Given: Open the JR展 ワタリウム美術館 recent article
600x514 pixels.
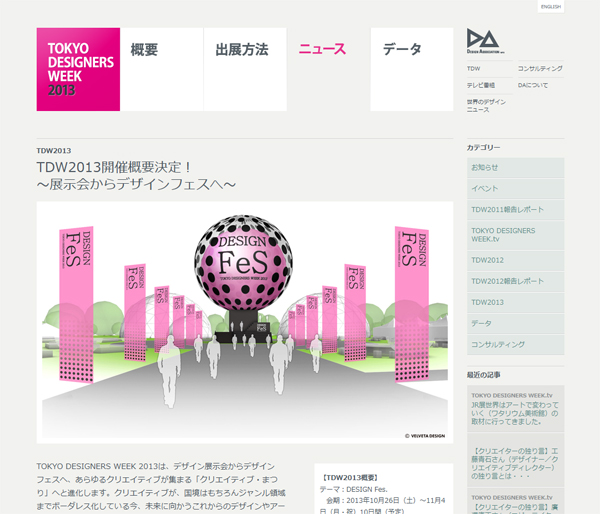Looking at the screenshot, I should pyautogui.click(x=515, y=409).
